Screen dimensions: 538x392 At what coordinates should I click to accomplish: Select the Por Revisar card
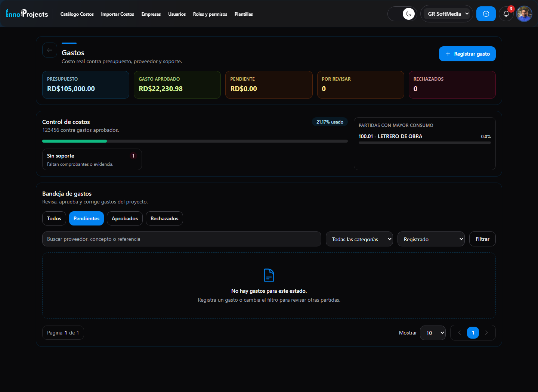coord(361,85)
